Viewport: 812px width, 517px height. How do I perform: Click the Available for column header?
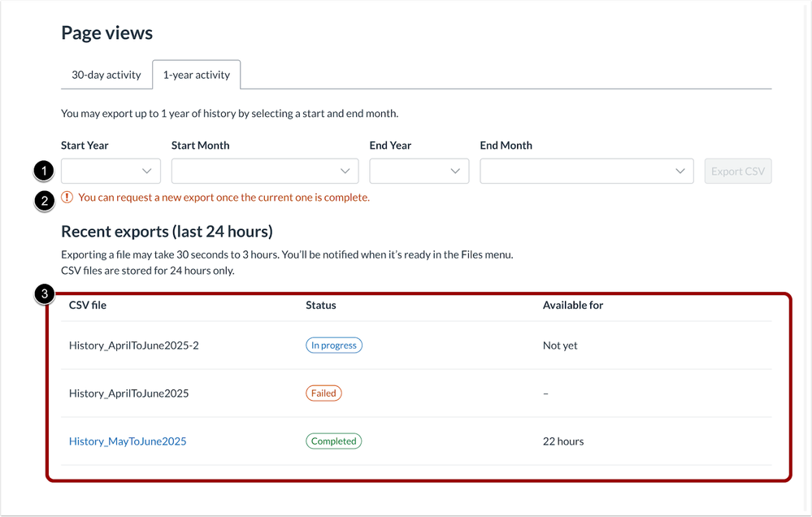coord(572,306)
